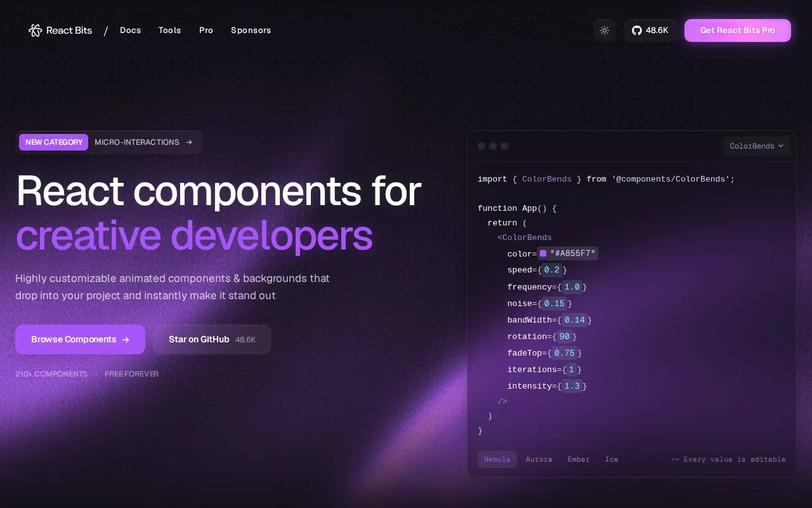Open the Docs menu item
Image resolution: width=812 pixels, height=508 pixels.
tap(131, 30)
